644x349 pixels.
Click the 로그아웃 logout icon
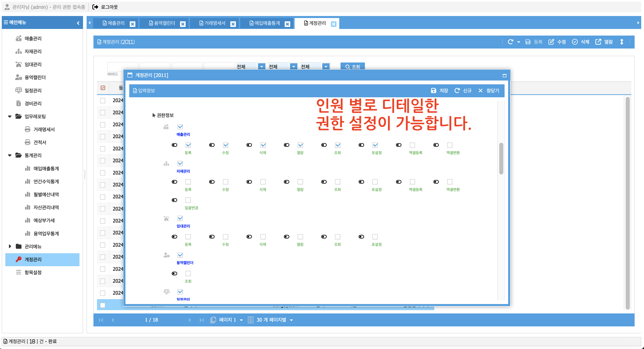(95, 7)
